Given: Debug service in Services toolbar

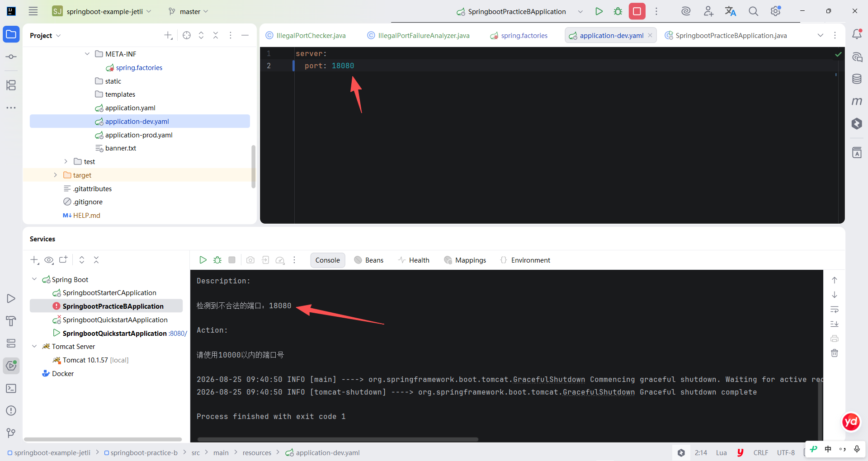Looking at the screenshot, I should [x=217, y=260].
